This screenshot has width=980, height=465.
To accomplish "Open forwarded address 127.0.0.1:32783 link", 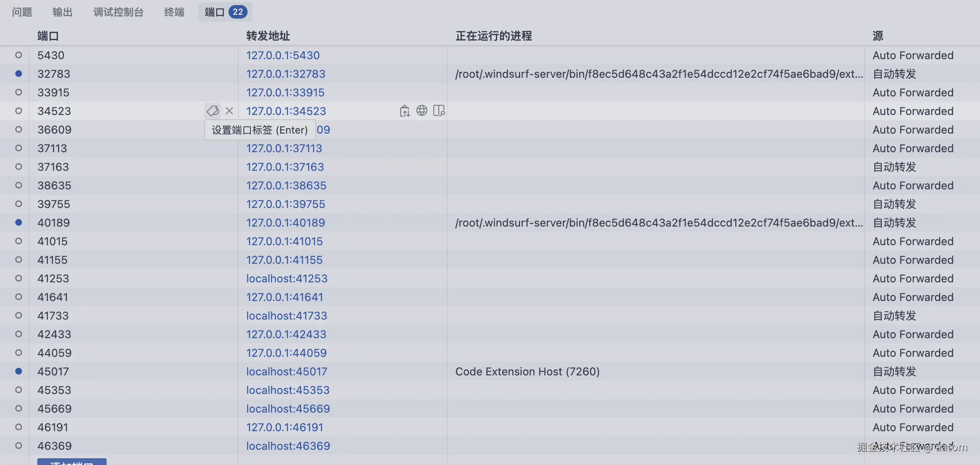I will (286, 74).
